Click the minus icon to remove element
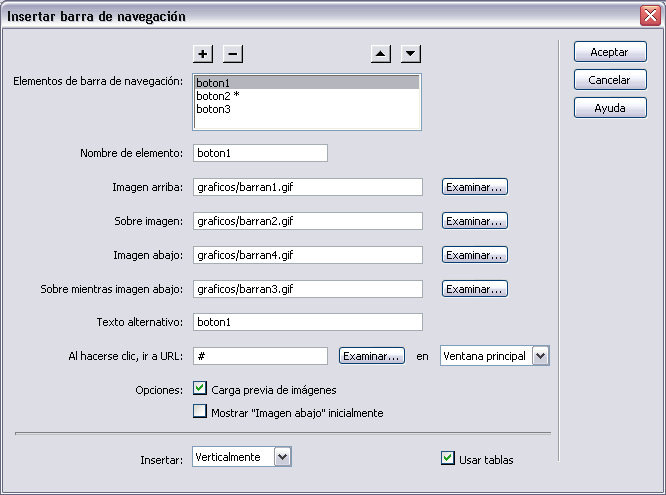The height and width of the screenshot is (495, 666). pos(233,54)
